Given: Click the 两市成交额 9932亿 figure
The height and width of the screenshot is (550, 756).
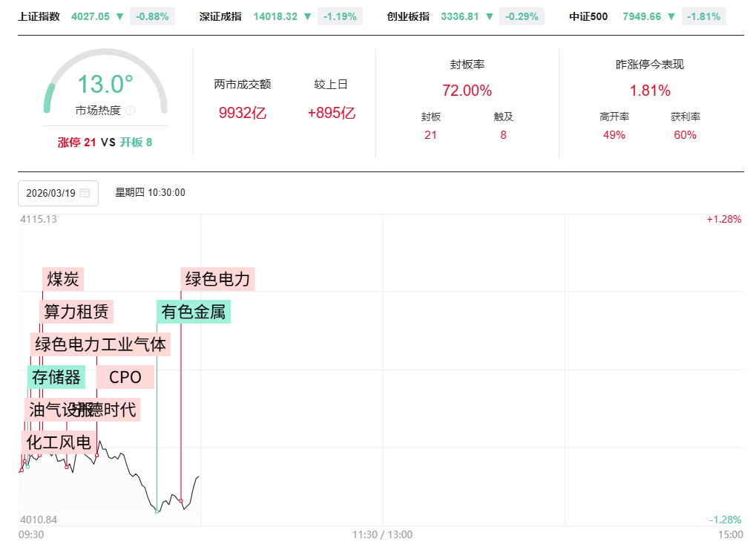Looking at the screenshot, I should [x=242, y=113].
